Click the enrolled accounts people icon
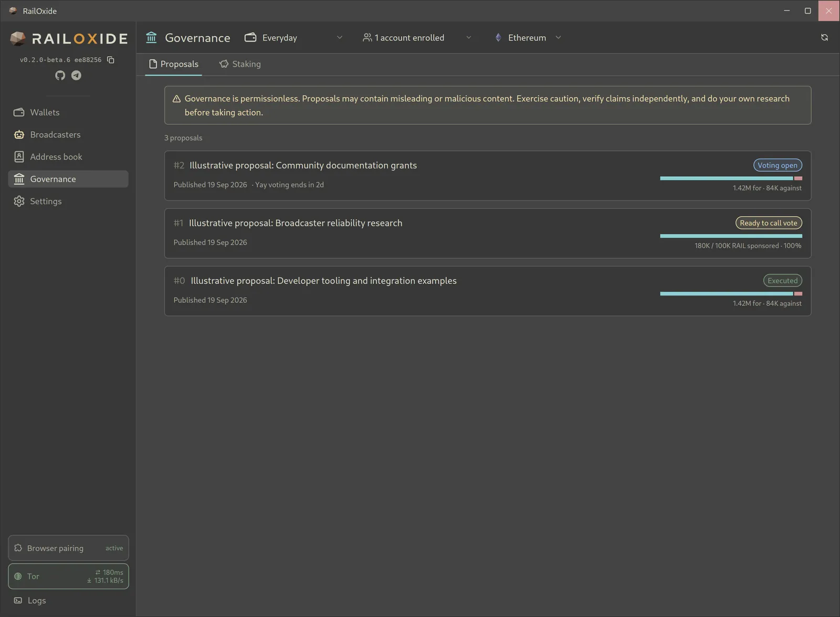The width and height of the screenshot is (840, 617). [x=367, y=37]
